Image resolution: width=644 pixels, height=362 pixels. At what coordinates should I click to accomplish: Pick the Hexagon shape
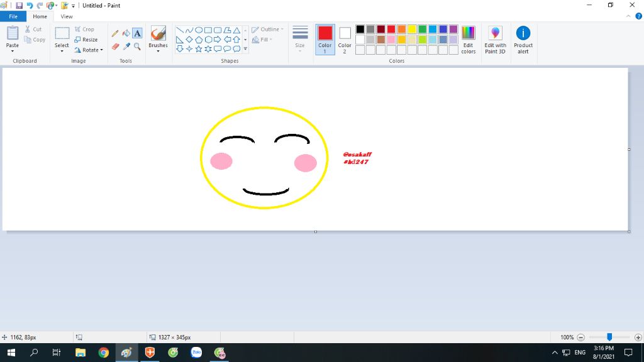(x=208, y=40)
